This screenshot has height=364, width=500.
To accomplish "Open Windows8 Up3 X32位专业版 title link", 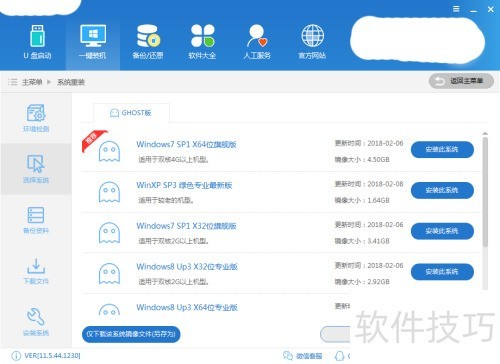I will point(187,266).
